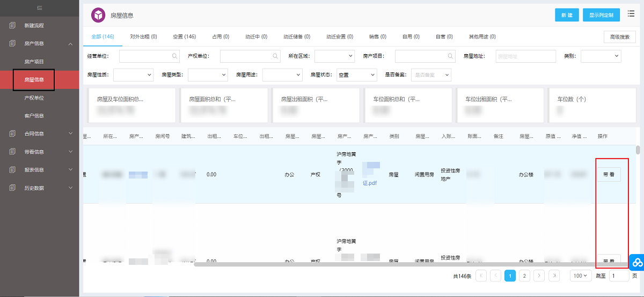This screenshot has height=297, width=644.
Task: Expand the 报表信息 sidebar group
Action: (71, 170)
